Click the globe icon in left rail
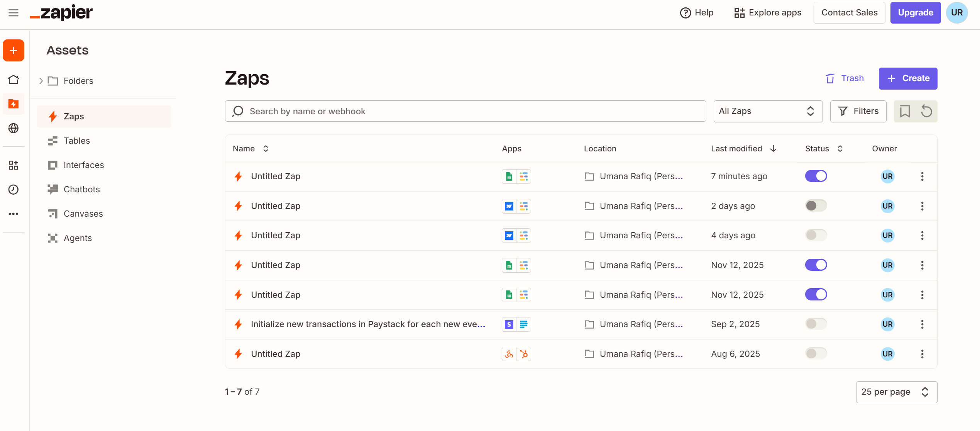The width and height of the screenshot is (980, 431). click(x=14, y=128)
